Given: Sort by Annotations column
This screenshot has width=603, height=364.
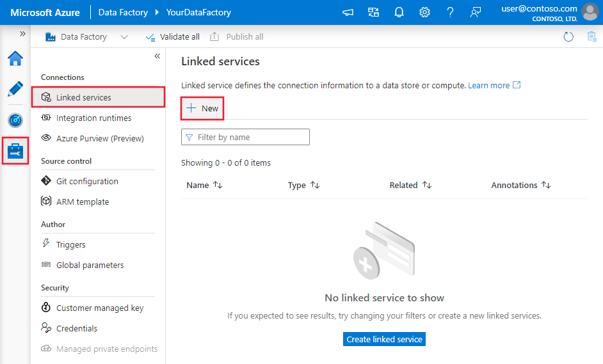Looking at the screenshot, I should click(520, 186).
